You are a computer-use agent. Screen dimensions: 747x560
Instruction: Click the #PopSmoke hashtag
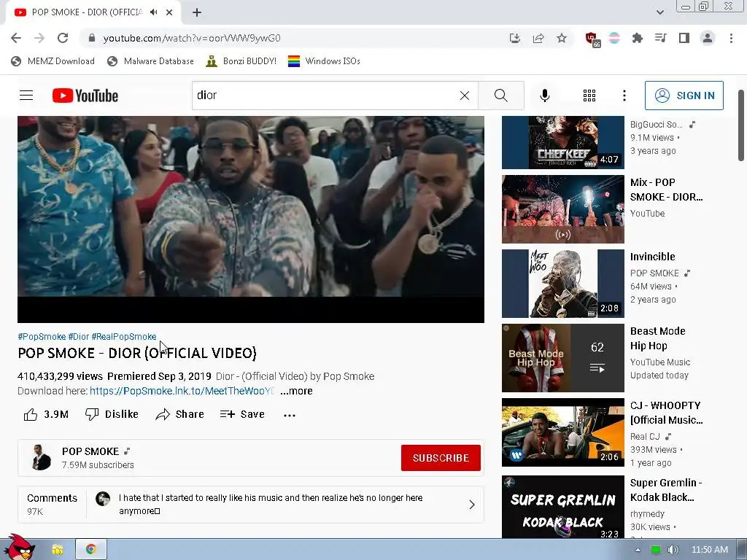[x=42, y=337]
